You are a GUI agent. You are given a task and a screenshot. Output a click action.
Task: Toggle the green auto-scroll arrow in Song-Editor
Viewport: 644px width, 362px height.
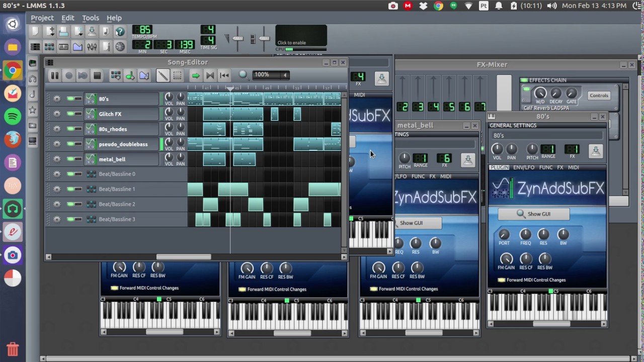click(195, 75)
